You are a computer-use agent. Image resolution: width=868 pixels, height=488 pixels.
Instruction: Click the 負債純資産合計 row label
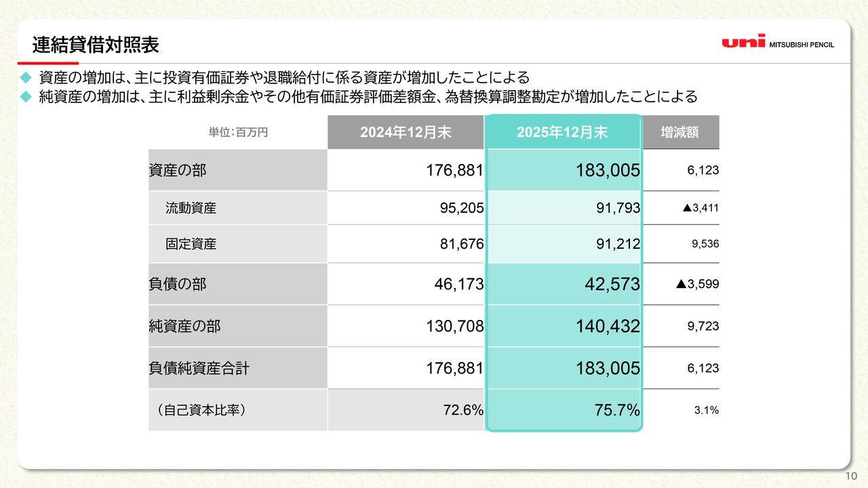(199, 368)
